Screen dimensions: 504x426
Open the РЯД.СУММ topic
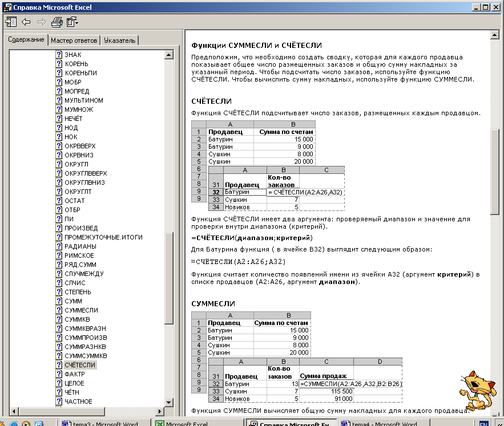coord(80,265)
